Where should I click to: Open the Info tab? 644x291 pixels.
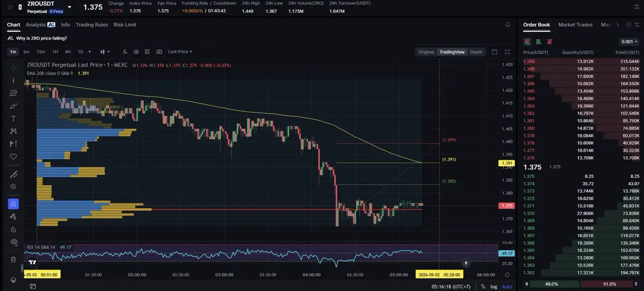pyautogui.click(x=66, y=25)
